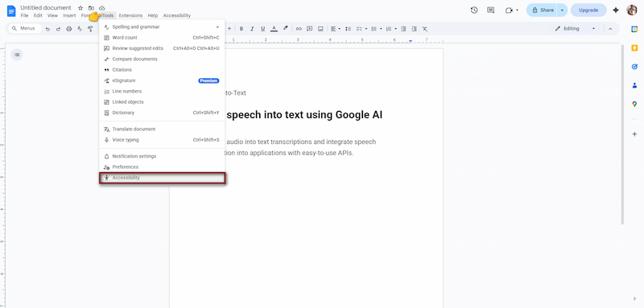Toggle bold formatting
The image size is (644, 308).
(x=242, y=29)
